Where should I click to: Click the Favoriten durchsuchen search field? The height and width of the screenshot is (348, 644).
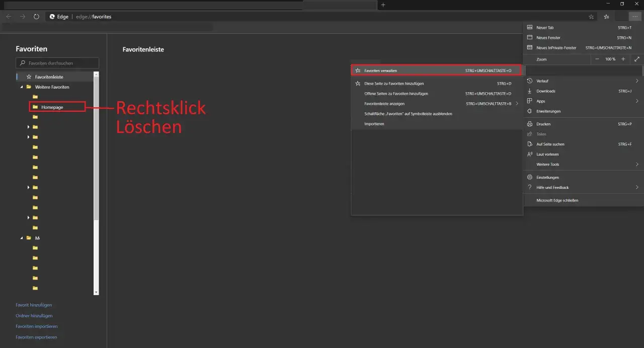57,63
